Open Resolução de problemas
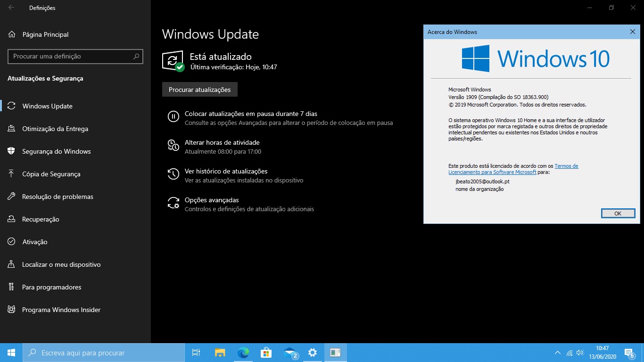 (x=75, y=197)
